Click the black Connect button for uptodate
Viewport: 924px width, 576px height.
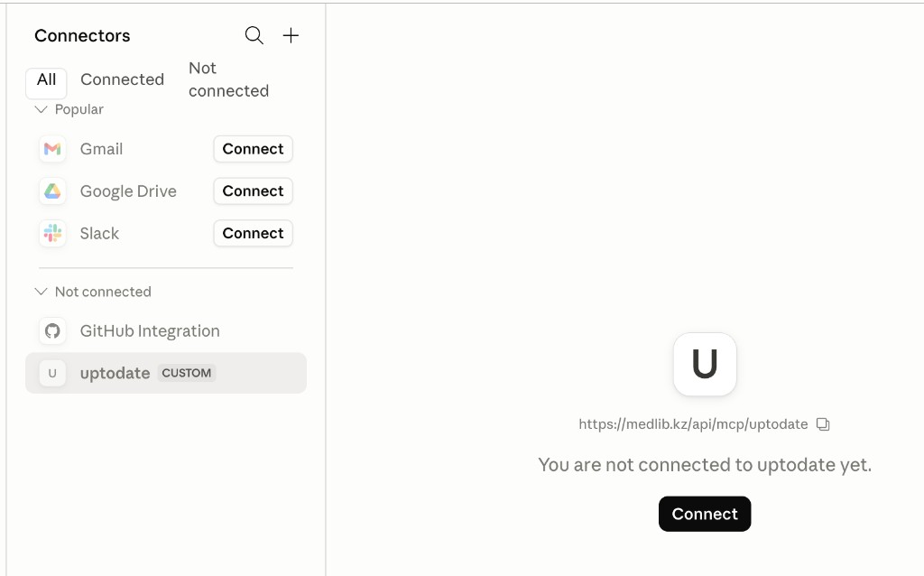click(x=705, y=514)
